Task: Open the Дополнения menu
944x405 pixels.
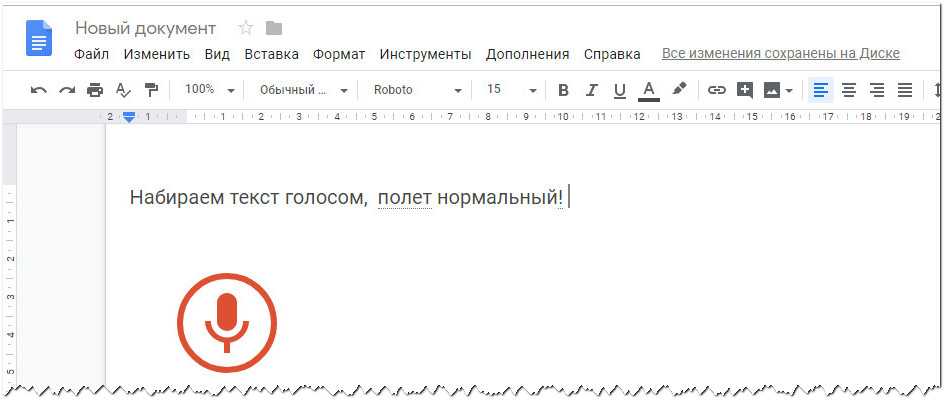Action: (527, 54)
